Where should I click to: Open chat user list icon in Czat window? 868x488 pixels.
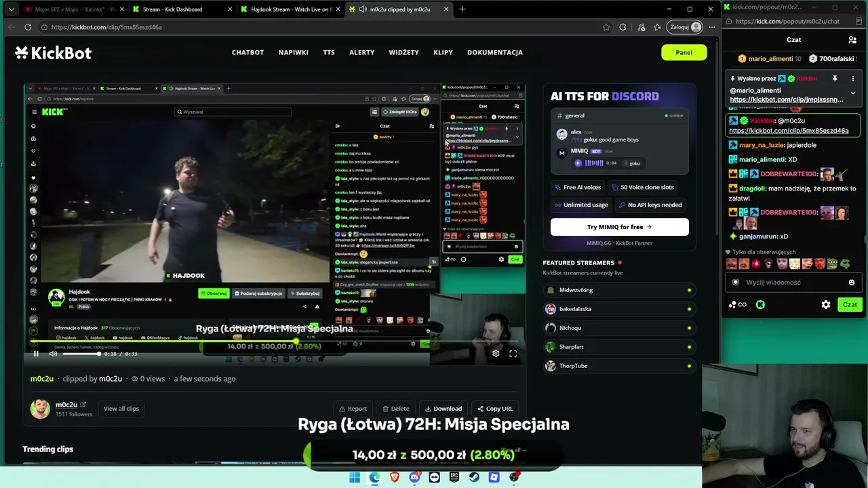pos(852,40)
